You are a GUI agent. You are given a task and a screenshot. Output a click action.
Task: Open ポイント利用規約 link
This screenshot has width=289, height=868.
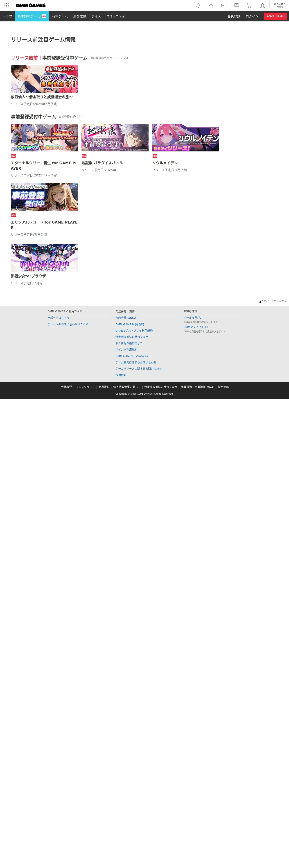[x=126, y=349]
